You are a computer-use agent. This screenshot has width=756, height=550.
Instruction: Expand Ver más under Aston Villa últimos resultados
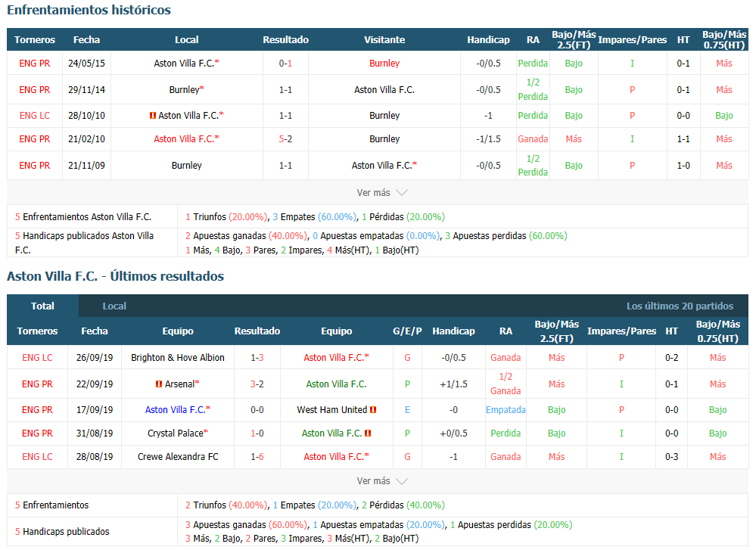click(x=382, y=481)
